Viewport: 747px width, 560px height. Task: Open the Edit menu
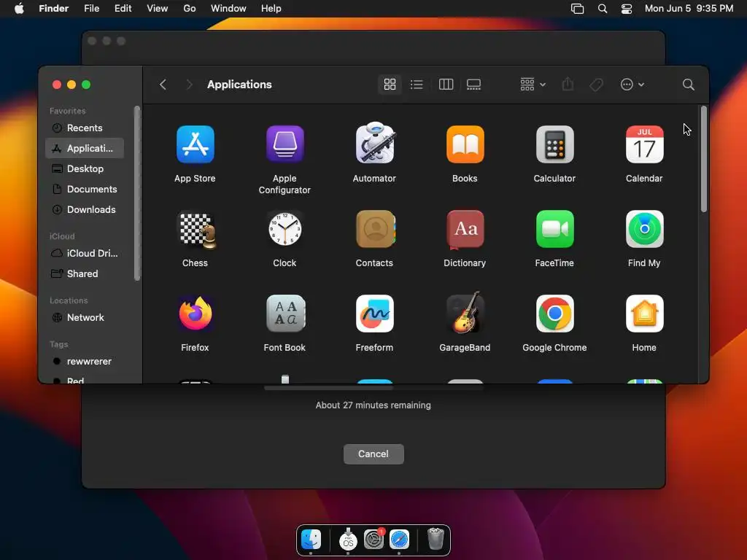[x=123, y=8]
